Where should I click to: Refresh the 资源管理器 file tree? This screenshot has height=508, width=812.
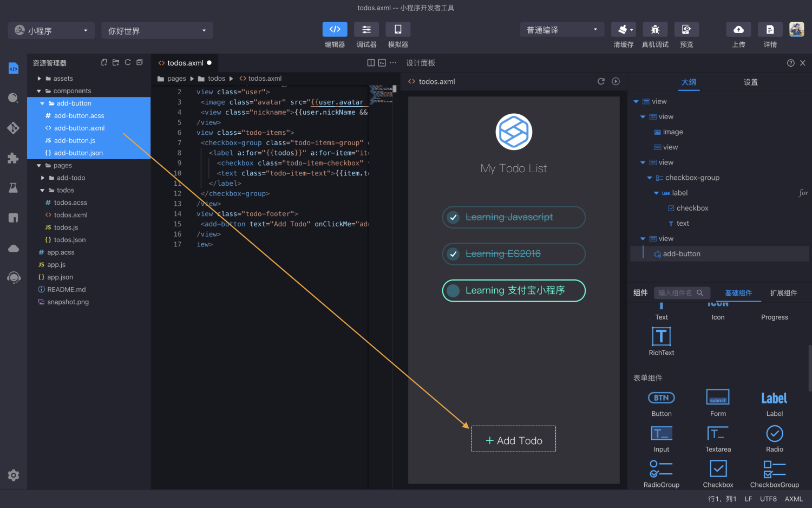tap(128, 62)
